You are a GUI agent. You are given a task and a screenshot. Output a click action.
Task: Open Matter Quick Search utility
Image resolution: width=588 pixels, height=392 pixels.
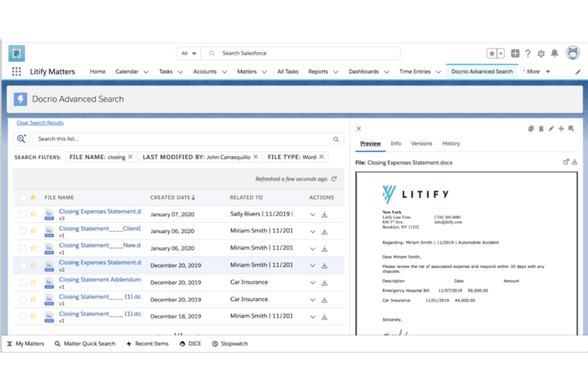(85, 344)
